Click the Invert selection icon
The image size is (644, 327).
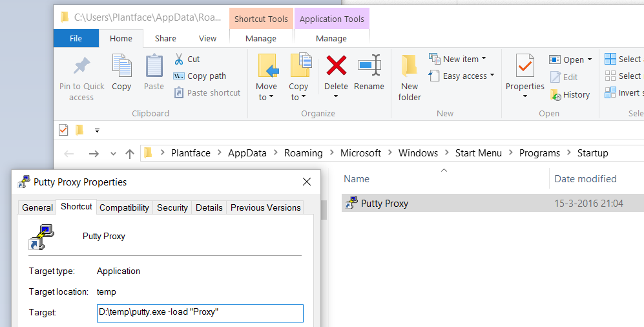pyautogui.click(x=610, y=92)
